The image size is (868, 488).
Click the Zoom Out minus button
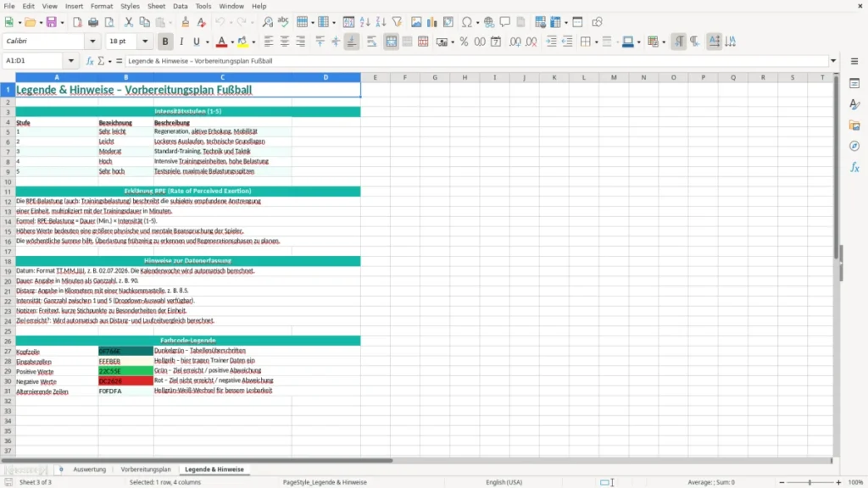point(782,482)
